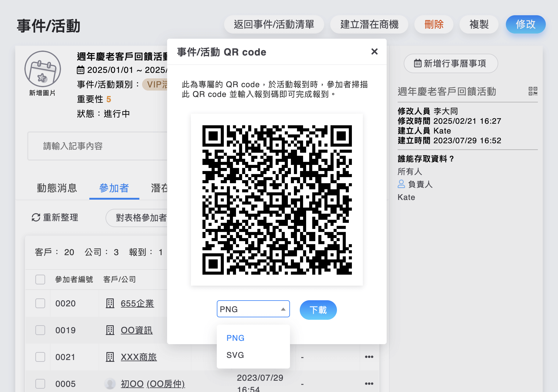
Task: Open the OO資訊 link
Action: tap(137, 330)
